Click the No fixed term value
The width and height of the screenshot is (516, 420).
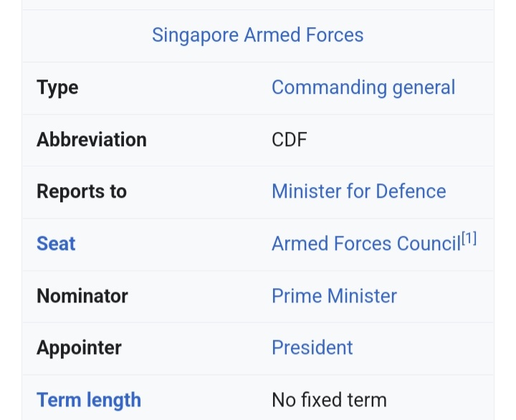pyautogui.click(x=329, y=400)
